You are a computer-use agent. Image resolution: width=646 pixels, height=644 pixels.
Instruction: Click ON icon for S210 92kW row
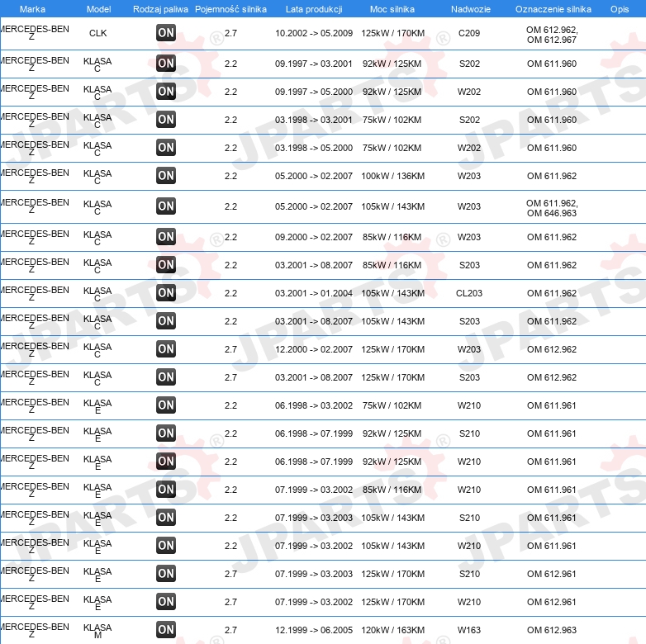click(x=166, y=433)
